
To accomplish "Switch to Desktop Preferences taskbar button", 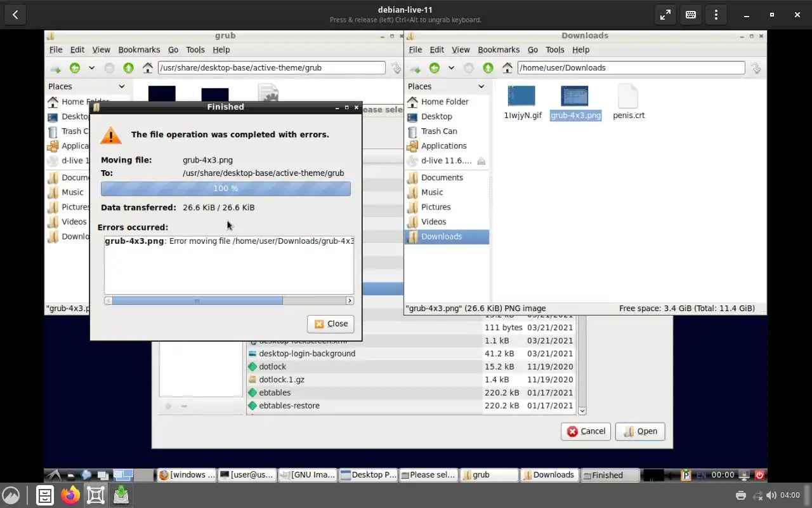I will [x=368, y=475].
